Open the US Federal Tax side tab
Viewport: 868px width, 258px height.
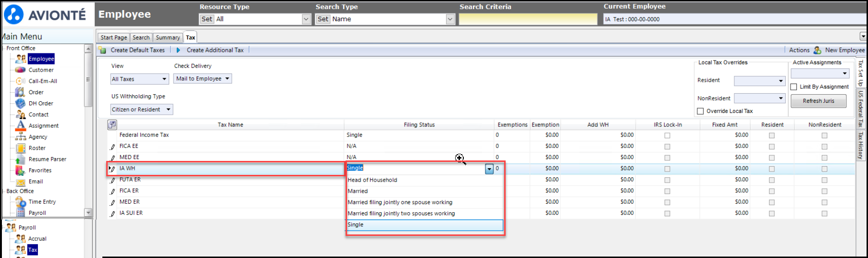click(x=860, y=109)
